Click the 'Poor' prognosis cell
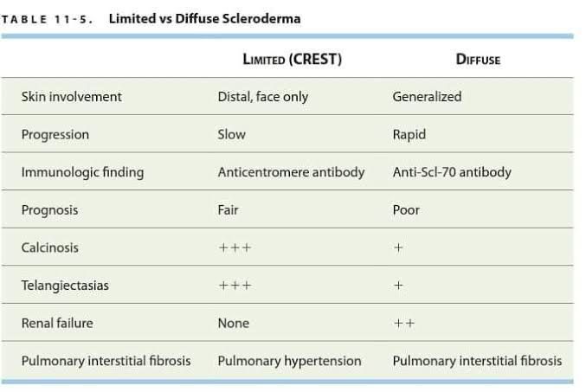Screen dimensions: 586x392 [406, 210]
